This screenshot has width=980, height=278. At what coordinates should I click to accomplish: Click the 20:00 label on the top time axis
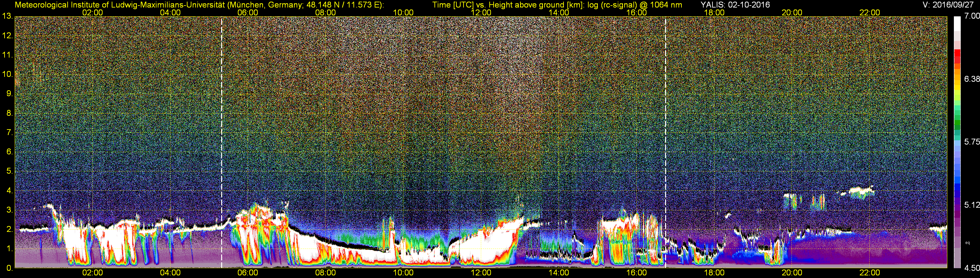point(792,12)
